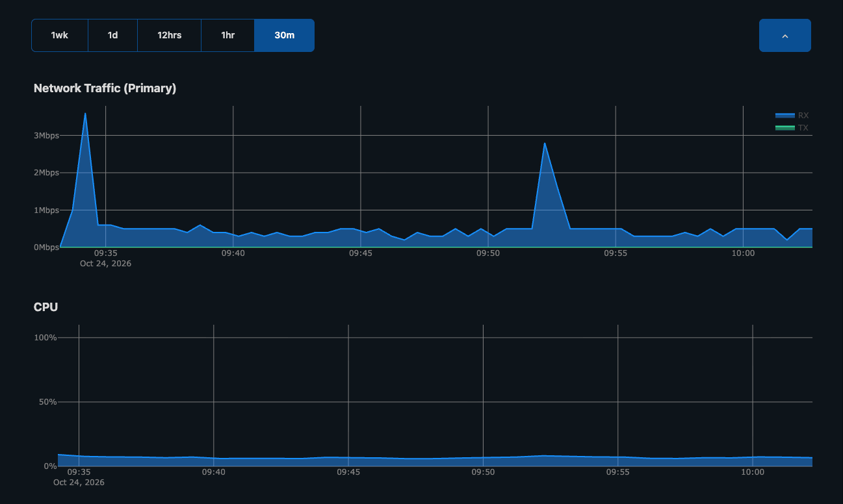Click the Network Traffic (Primary) heading
843x504 pixels.
click(x=105, y=88)
